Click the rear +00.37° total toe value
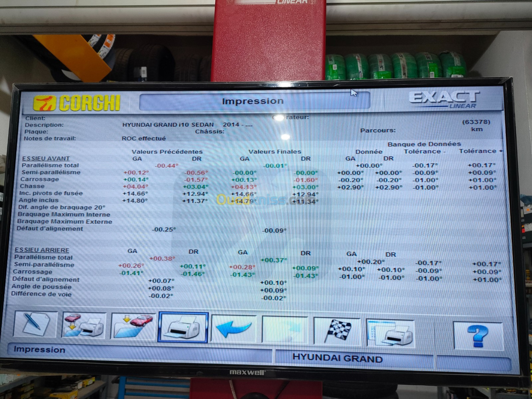This screenshot has width=532, height=399. (274, 260)
